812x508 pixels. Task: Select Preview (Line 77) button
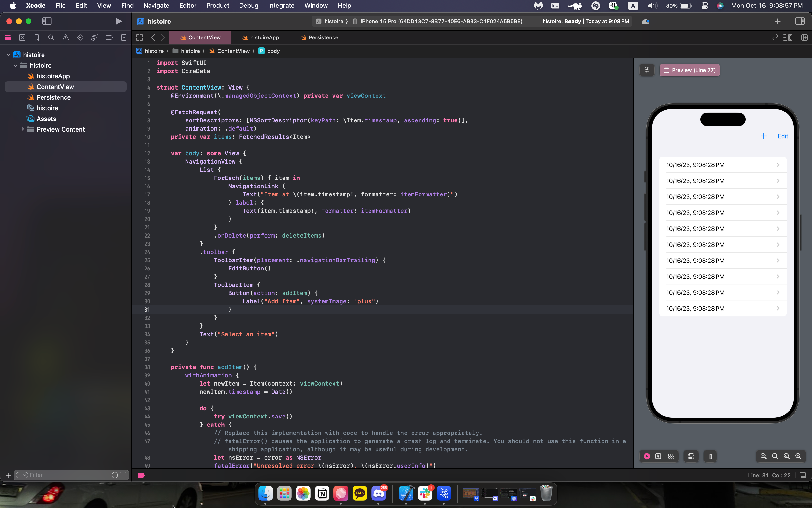[689, 70]
